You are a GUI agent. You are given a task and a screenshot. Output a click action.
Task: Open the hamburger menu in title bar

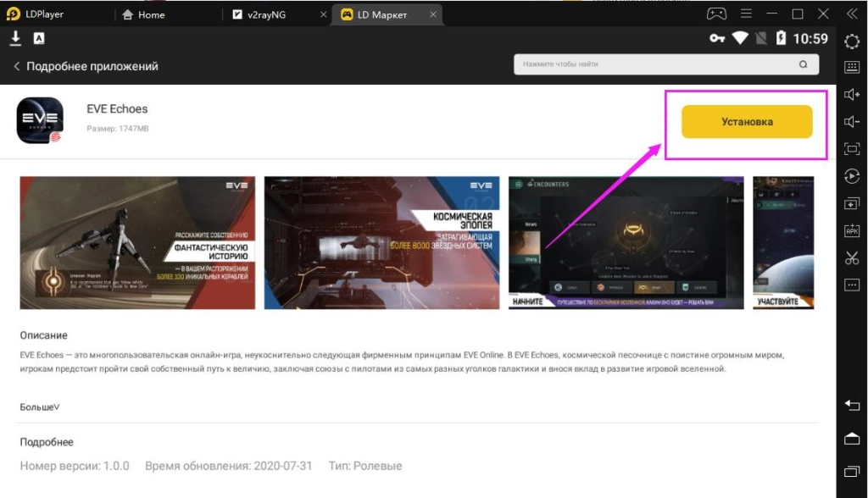(x=746, y=14)
